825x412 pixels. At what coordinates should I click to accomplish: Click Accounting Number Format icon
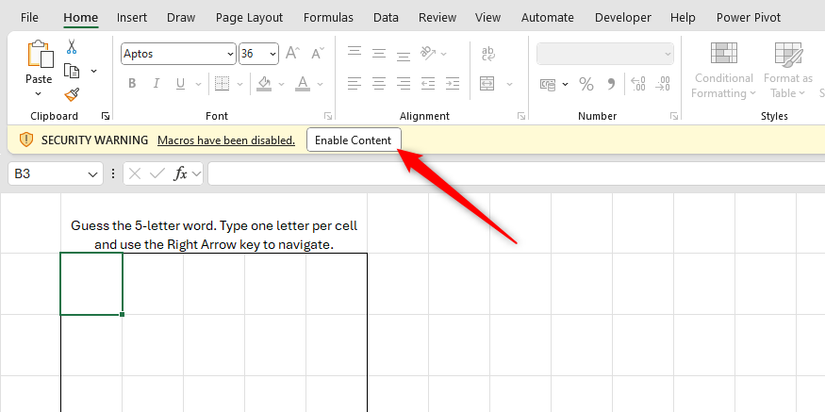pyautogui.click(x=548, y=84)
